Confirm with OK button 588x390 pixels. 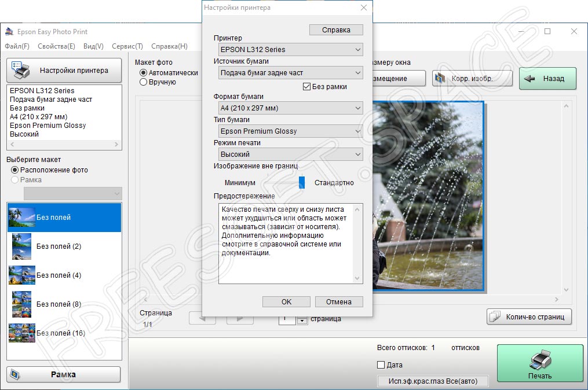(x=286, y=302)
